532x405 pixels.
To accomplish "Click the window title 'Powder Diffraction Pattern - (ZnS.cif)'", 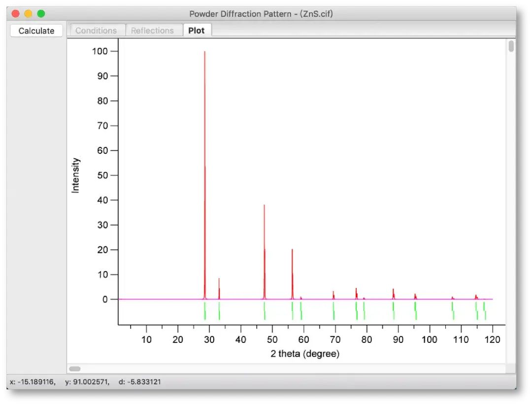I will [x=261, y=14].
